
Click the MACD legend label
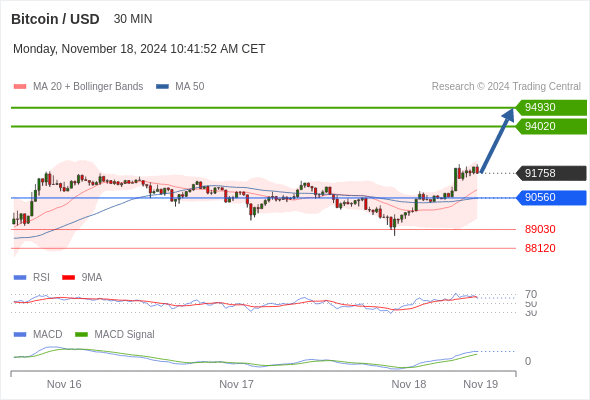coord(47,335)
